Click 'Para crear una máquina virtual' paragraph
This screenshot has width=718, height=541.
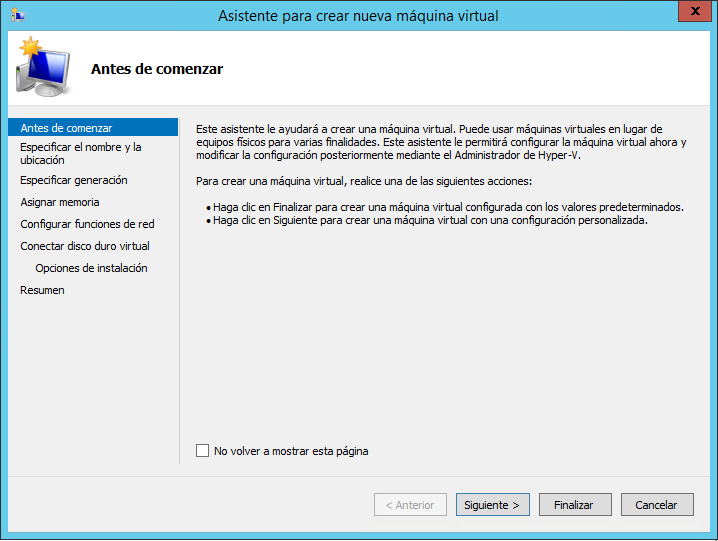pos(364,181)
